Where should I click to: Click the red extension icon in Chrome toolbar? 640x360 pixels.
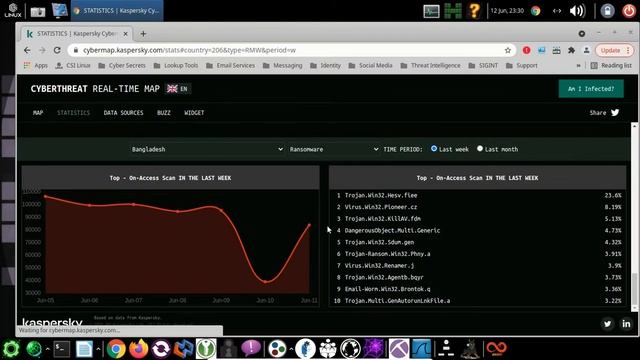point(527,50)
